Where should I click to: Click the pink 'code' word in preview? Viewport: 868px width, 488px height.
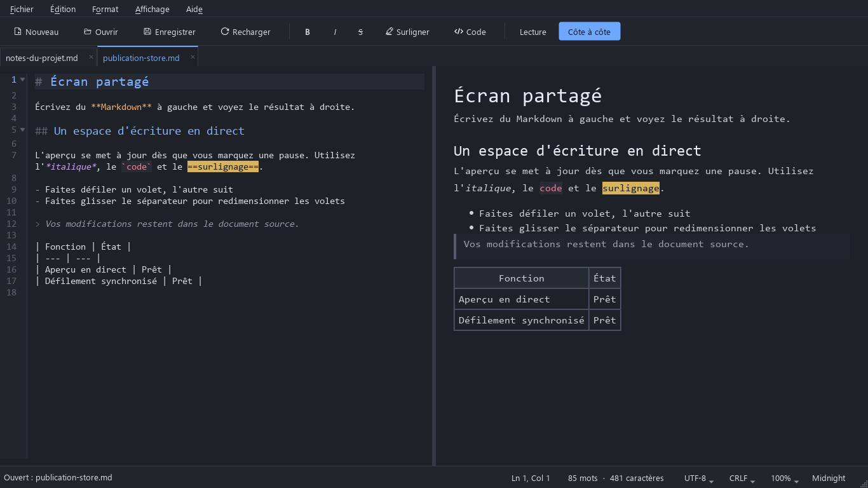tap(551, 188)
